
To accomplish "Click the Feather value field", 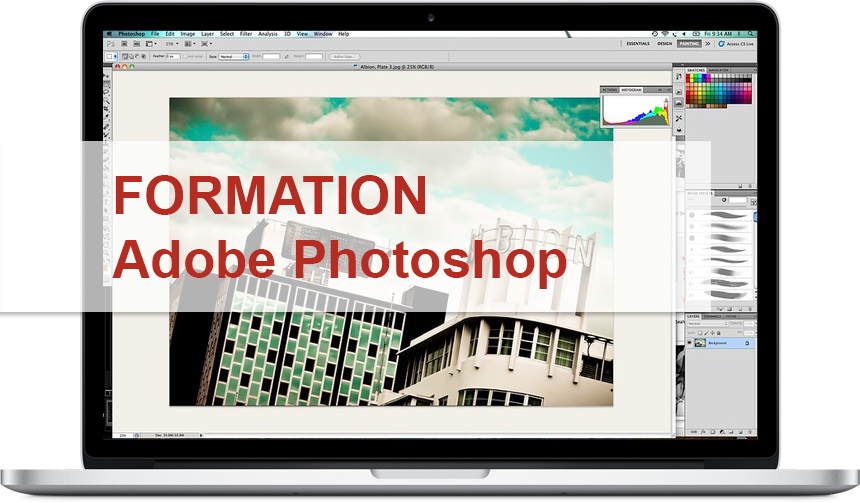I will pyautogui.click(x=173, y=56).
